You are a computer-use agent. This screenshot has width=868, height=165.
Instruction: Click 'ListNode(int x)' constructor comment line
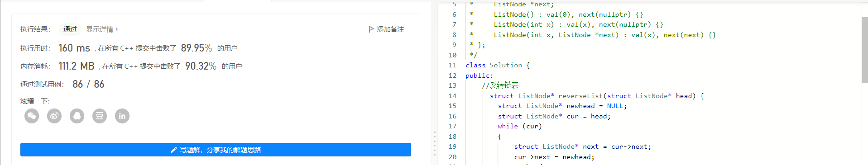[578, 24]
